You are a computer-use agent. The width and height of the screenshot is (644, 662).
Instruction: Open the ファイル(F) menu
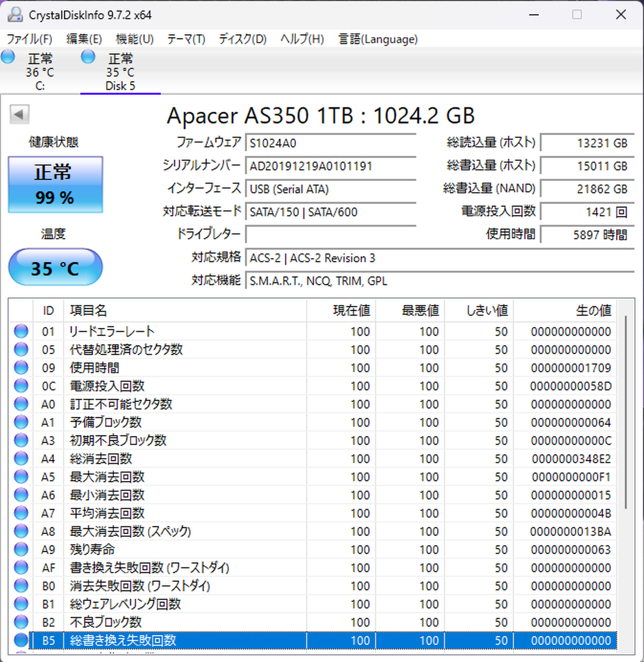point(29,39)
